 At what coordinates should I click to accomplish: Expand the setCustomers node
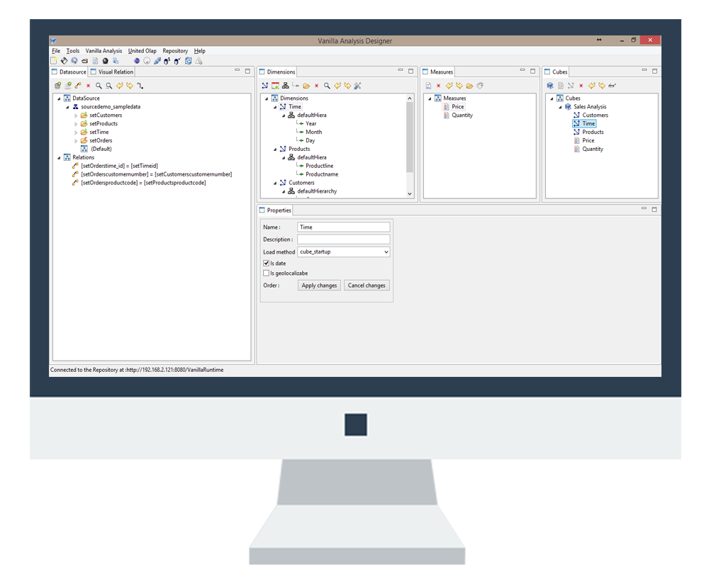[x=76, y=115]
